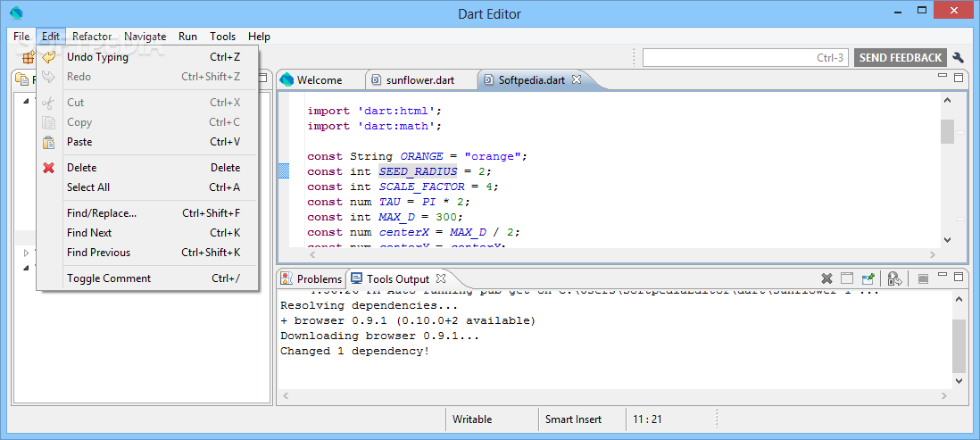The width and height of the screenshot is (980, 440).
Task: Open the File menu
Action: pyautogui.click(x=21, y=37)
